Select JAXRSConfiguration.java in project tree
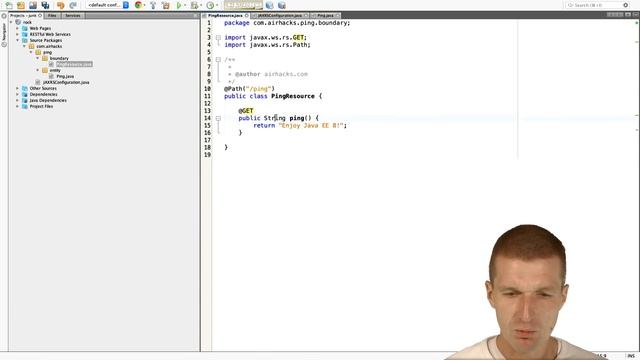This screenshot has height=360, width=640. [x=66, y=82]
